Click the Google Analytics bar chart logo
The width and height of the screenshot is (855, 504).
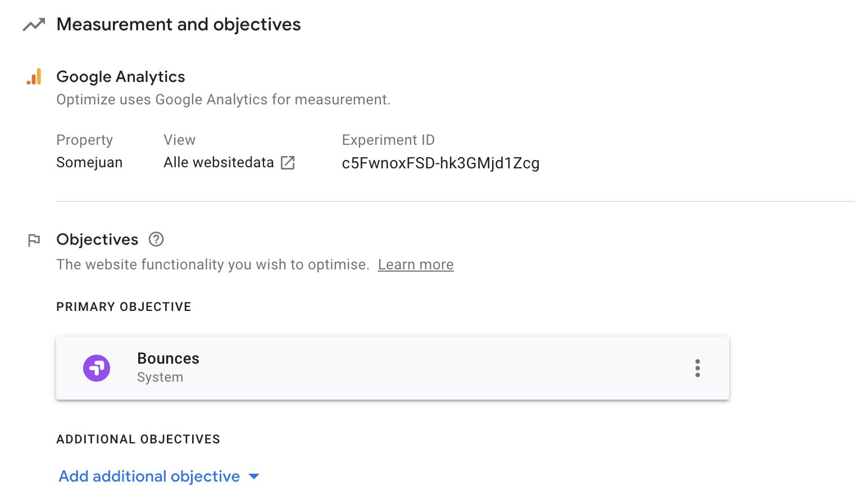[34, 77]
